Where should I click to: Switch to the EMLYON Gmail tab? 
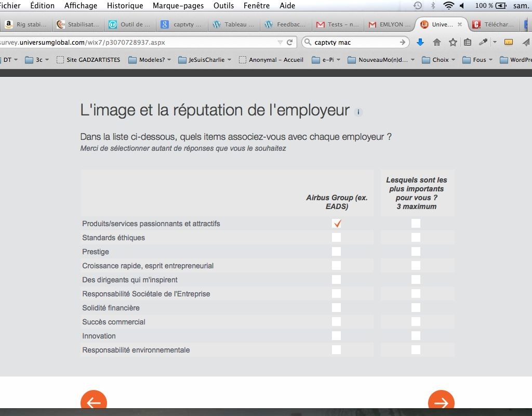(x=389, y=24)
